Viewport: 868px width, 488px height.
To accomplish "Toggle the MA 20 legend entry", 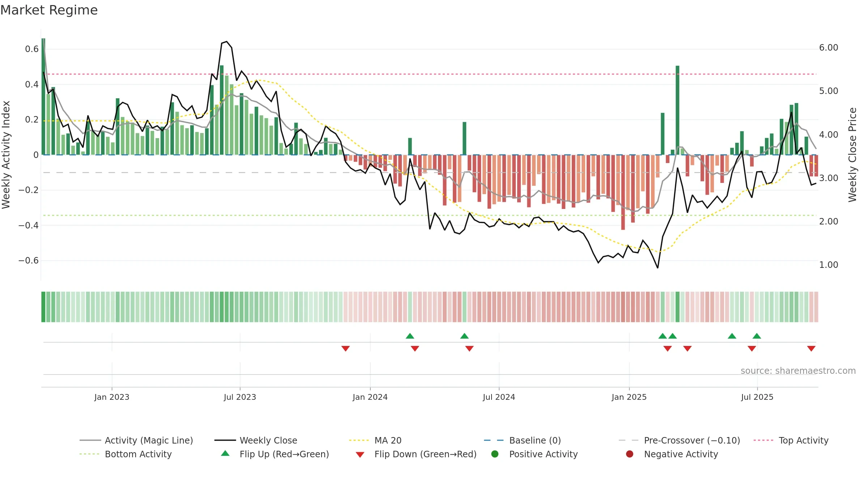I will 375,440.
